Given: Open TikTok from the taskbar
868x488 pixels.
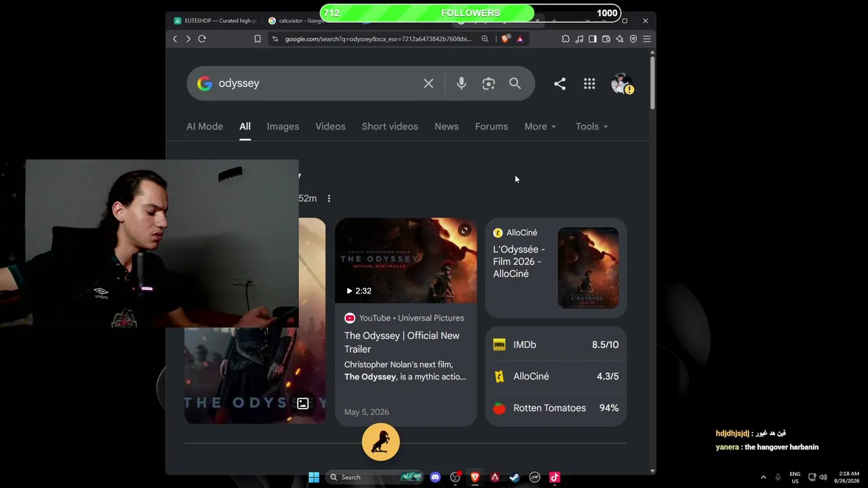Looking at the screenshot, I should [x=555, y=477].
